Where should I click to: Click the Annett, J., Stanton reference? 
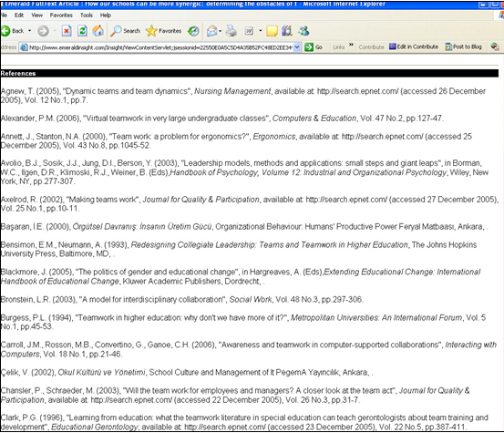point(237,140)
